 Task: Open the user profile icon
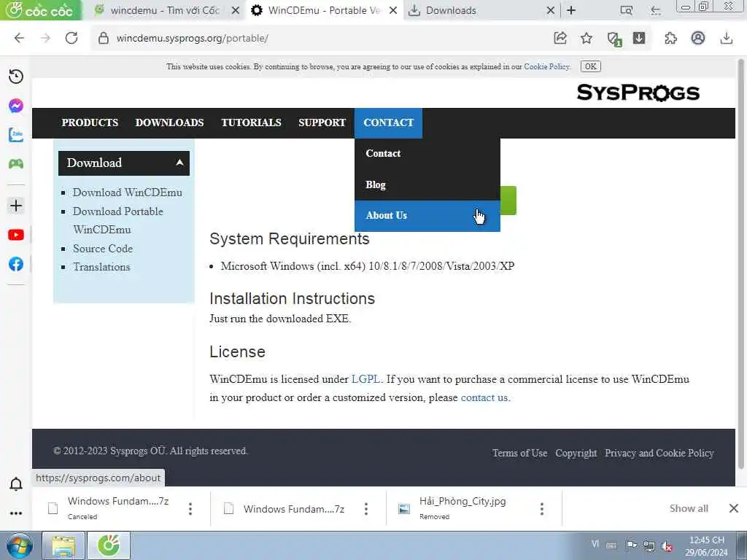point(698,38)
